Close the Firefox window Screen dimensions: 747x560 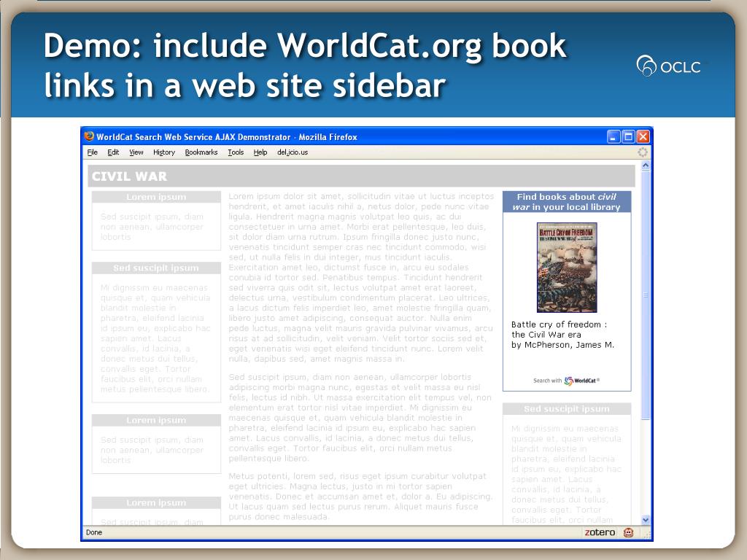click(x=643, y=136)
